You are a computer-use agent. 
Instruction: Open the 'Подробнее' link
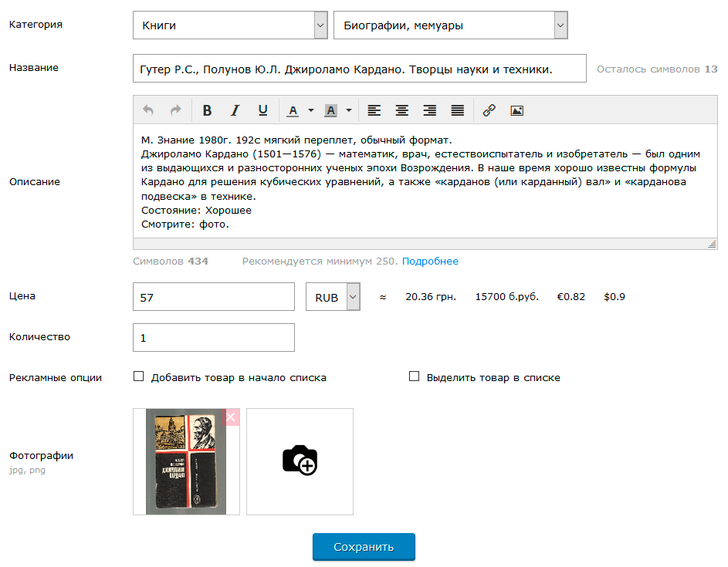tap(430, 262)
